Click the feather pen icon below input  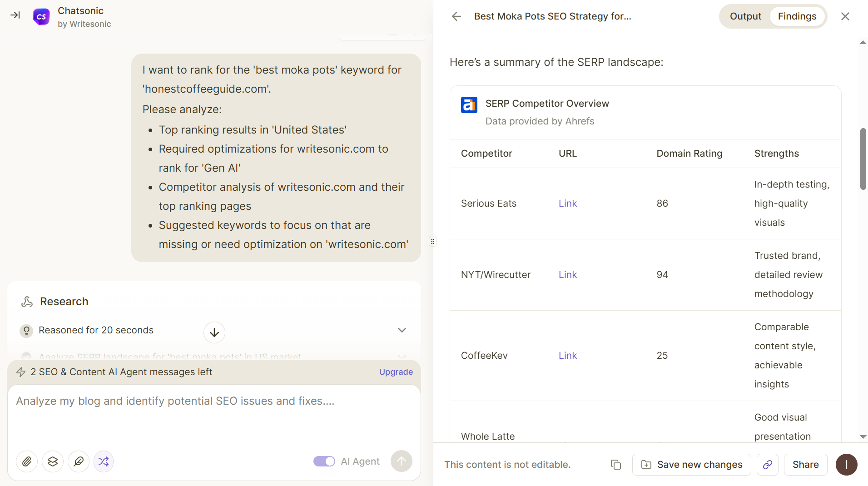coord(79,461)
